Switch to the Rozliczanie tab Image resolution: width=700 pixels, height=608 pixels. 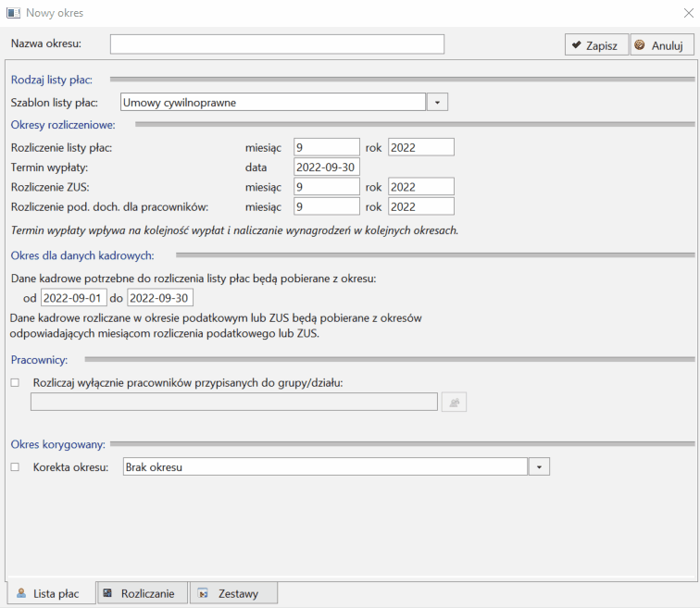[143, 593]
